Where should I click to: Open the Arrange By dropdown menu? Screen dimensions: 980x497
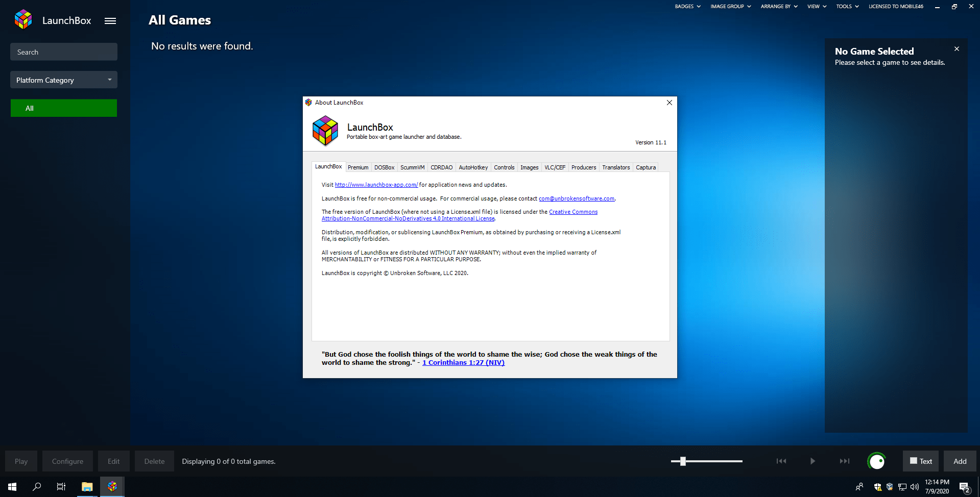(779, 7)
